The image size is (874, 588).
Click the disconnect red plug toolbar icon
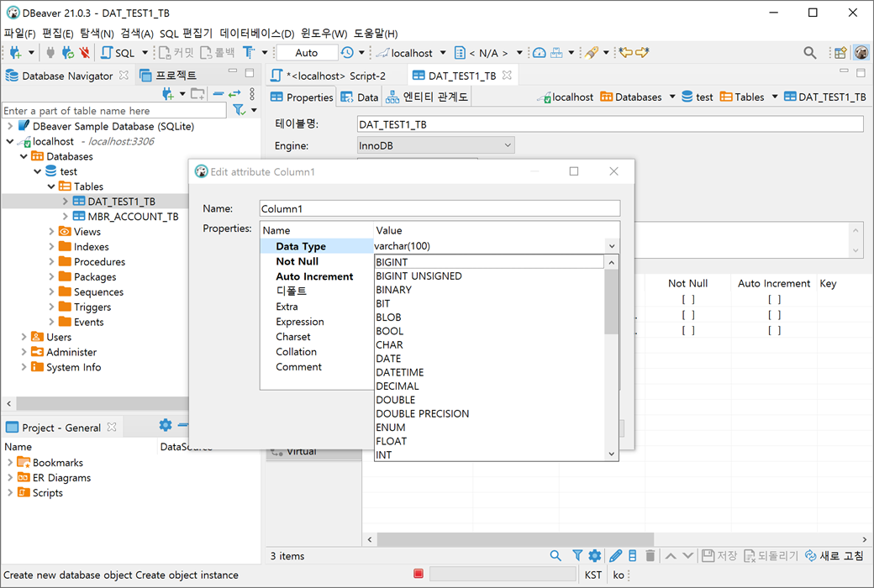tap(85, 52)
